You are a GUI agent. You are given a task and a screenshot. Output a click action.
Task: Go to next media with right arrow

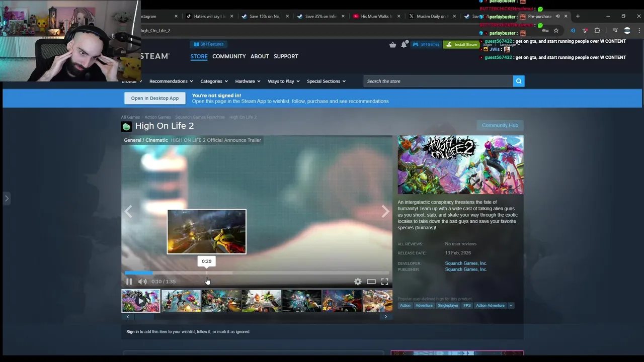(x=385, y=212)
